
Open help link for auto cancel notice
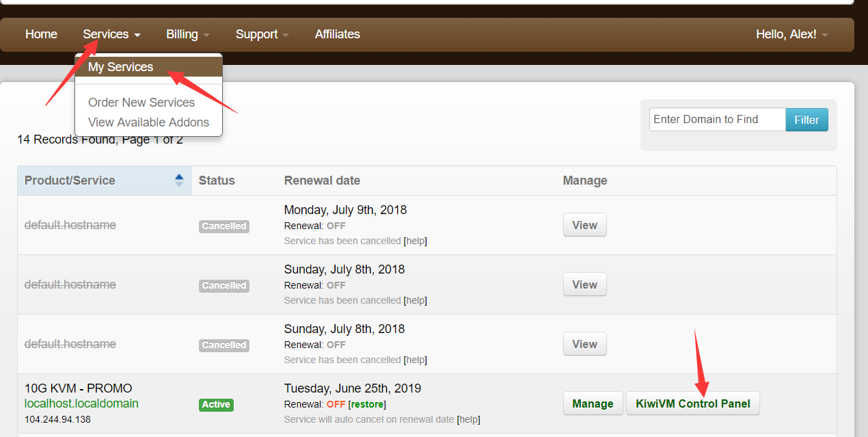[x=468, y=419]
